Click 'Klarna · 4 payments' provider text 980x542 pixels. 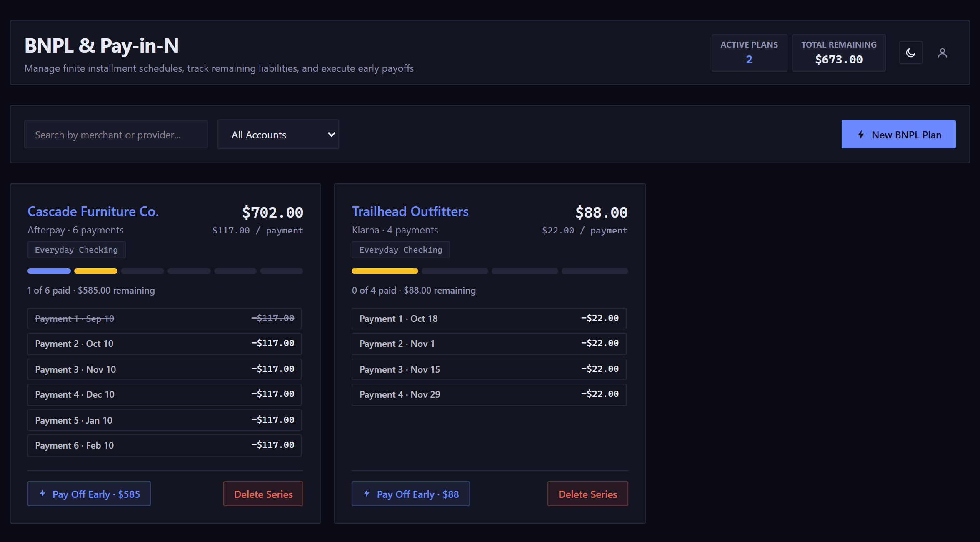pyautogui.click(x=395, y=230)
